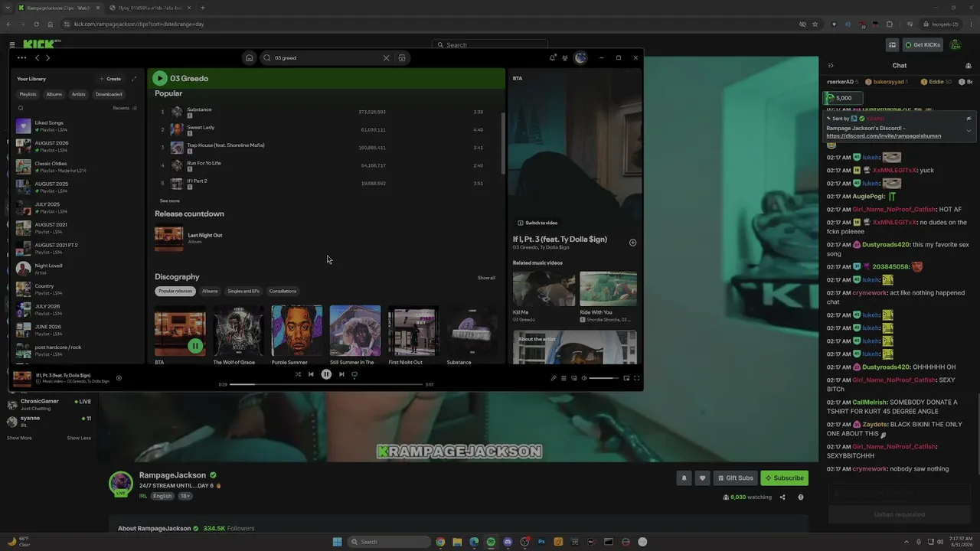Open the Recents sort dropdown
Viewport: 980px width, 551px height.
pos(125,108)
